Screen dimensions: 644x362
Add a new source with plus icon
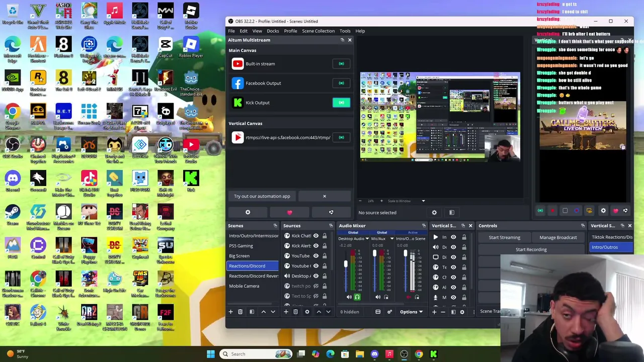286,312
